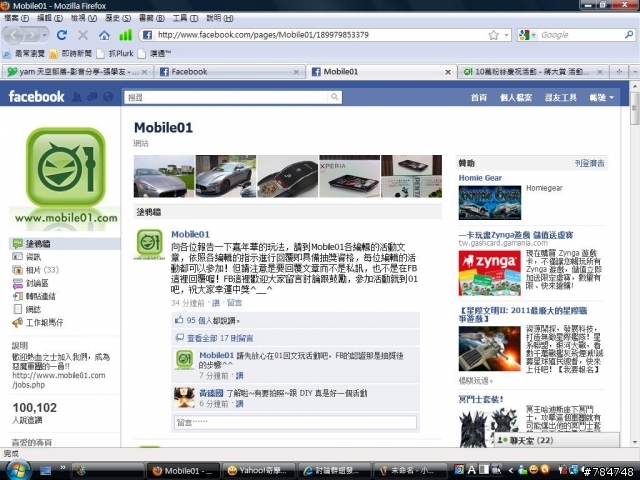The width and height of the screenshot is (640, 480).
Task: Click the facebook logo
Action: (36, 97)
